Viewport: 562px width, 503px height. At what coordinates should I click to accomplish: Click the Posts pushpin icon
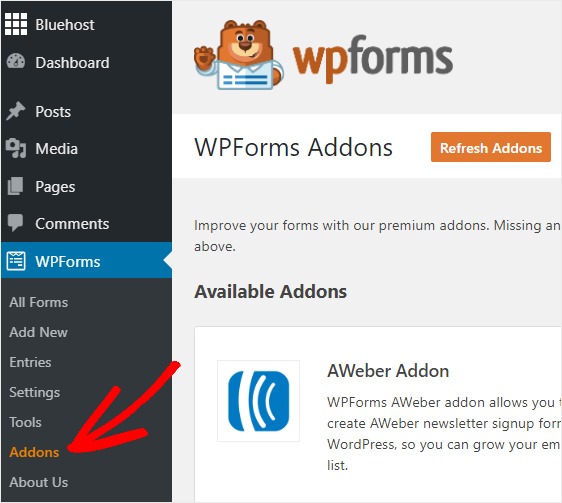click(16, 111)
